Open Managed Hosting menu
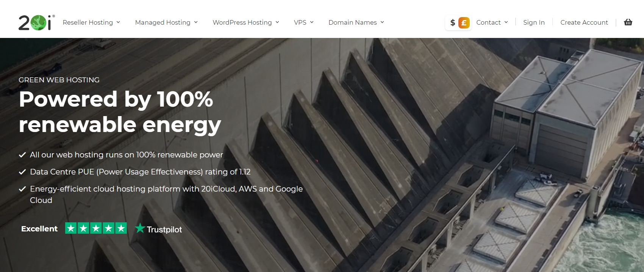Screen dimensions: 644x272 tap(166, 22)
